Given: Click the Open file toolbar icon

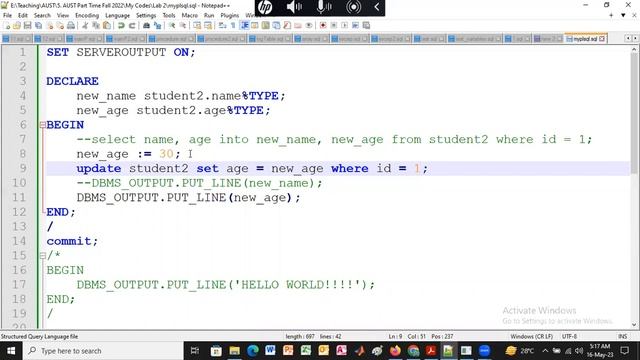Looking at the screenshot, I should tap(17, 25).
